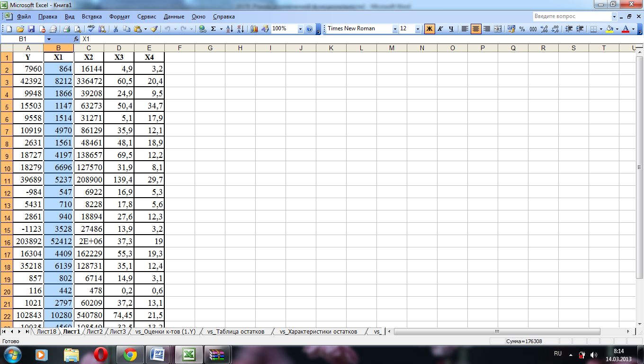Viewport: 644px width, 364px height.
Task: Open the Данные menu
Action: [x=174, y=17]
